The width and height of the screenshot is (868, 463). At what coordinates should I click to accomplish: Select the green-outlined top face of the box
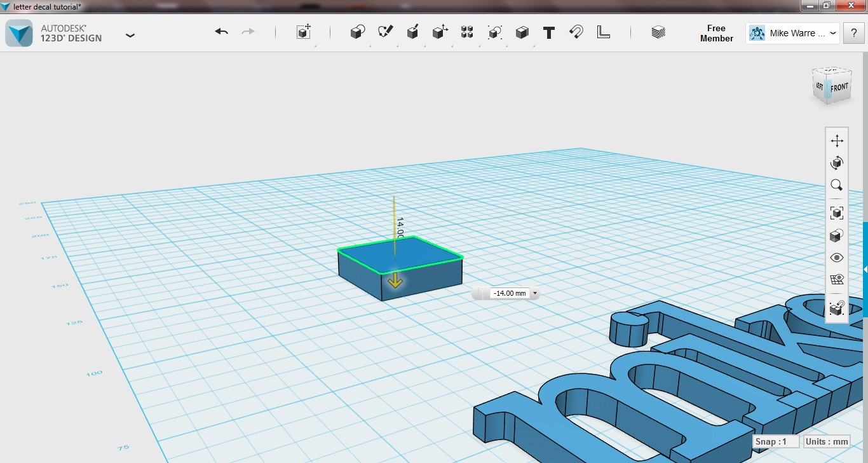coord(400,254)
